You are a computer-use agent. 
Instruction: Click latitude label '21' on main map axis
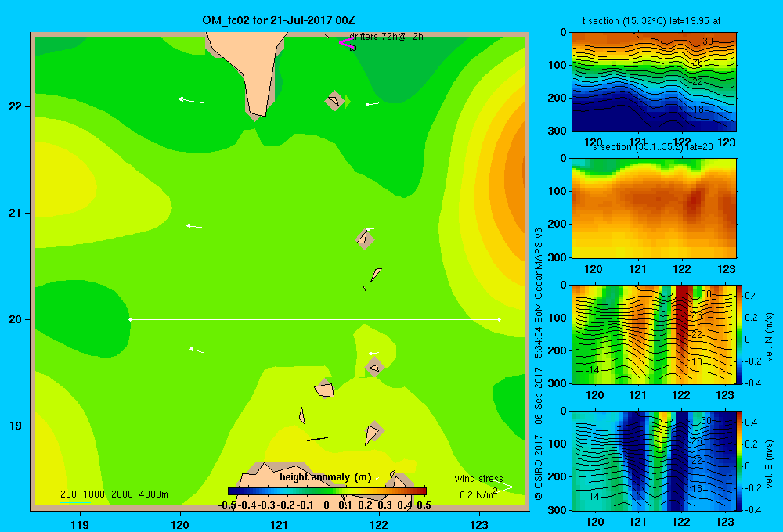pos(15,213)
